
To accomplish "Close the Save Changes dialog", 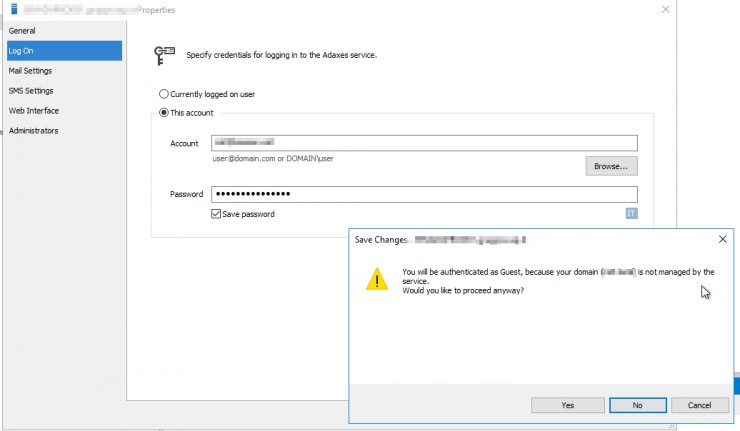I will click(x=722, y=240).
